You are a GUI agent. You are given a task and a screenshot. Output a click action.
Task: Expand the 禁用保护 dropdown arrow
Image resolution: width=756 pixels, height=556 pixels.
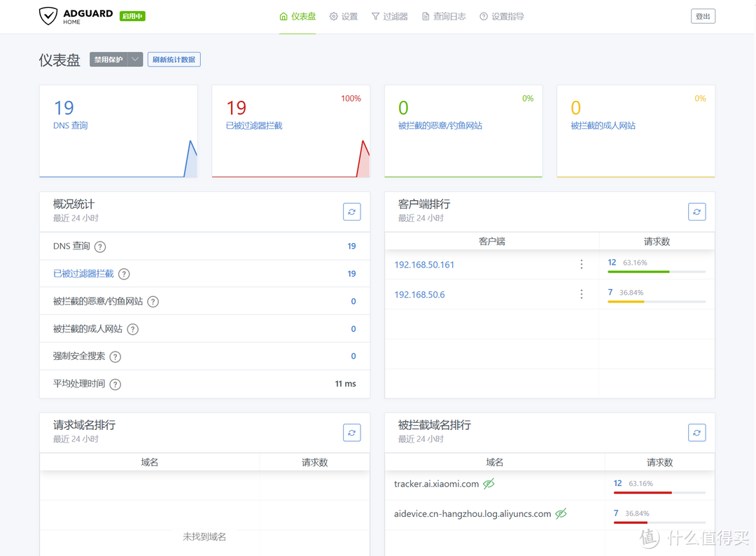(136, 60)
